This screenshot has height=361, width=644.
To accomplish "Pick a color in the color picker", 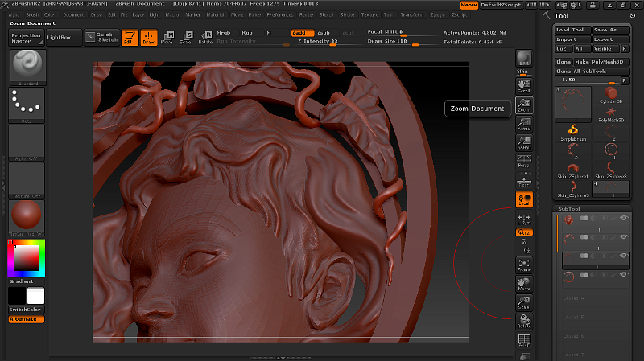I will coord(27,257).
